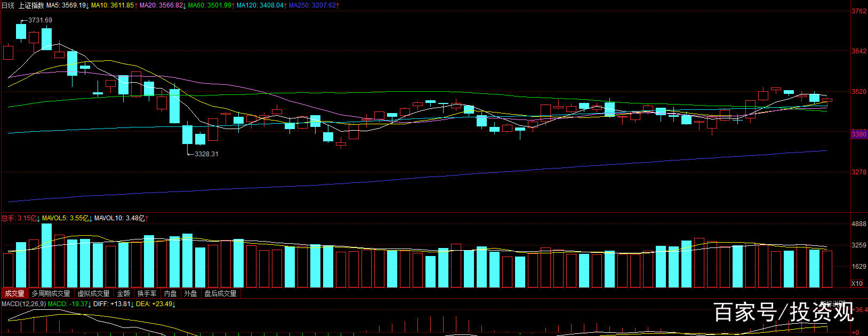Click the 3259 volume axis label
Image resolution: width=868 pixels, height=336 pixels.
(859, 245)
